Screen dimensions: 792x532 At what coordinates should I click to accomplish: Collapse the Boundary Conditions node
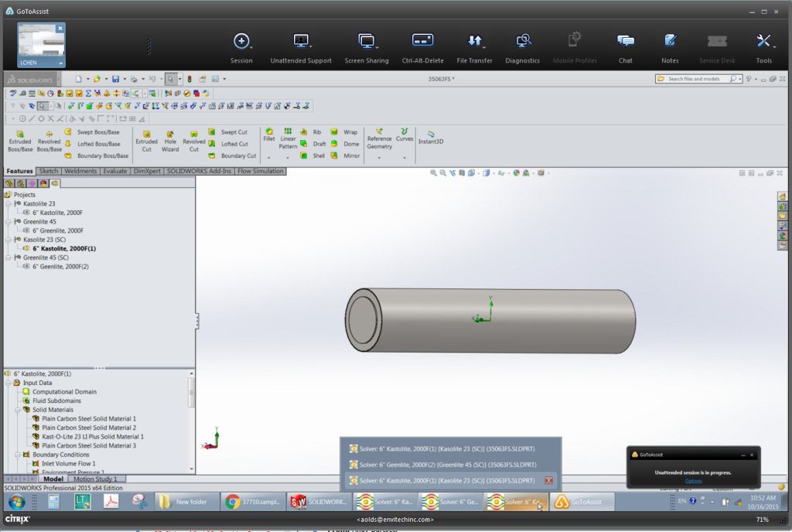[x=18, y=455]
